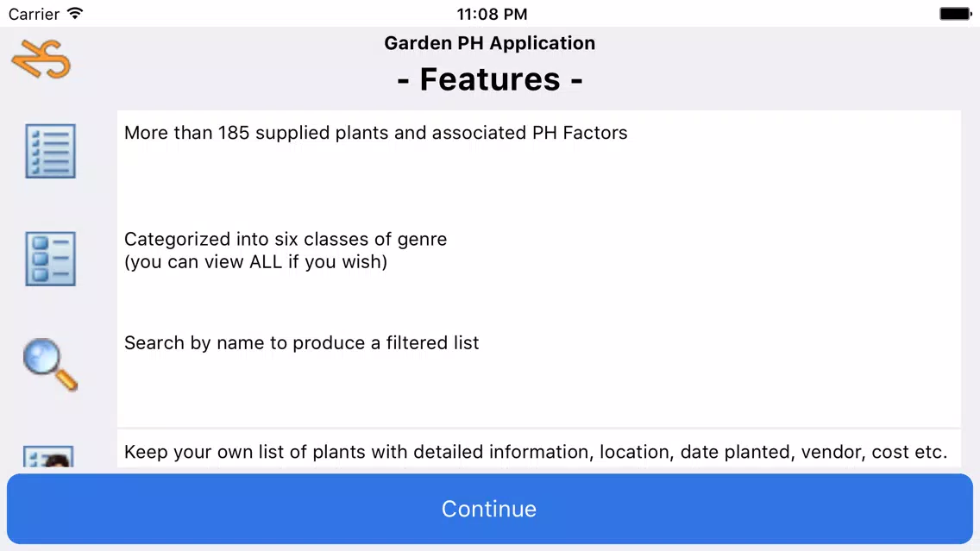
Task: Tap the categorized checklist icon
Action: click(x=51, y=259)
